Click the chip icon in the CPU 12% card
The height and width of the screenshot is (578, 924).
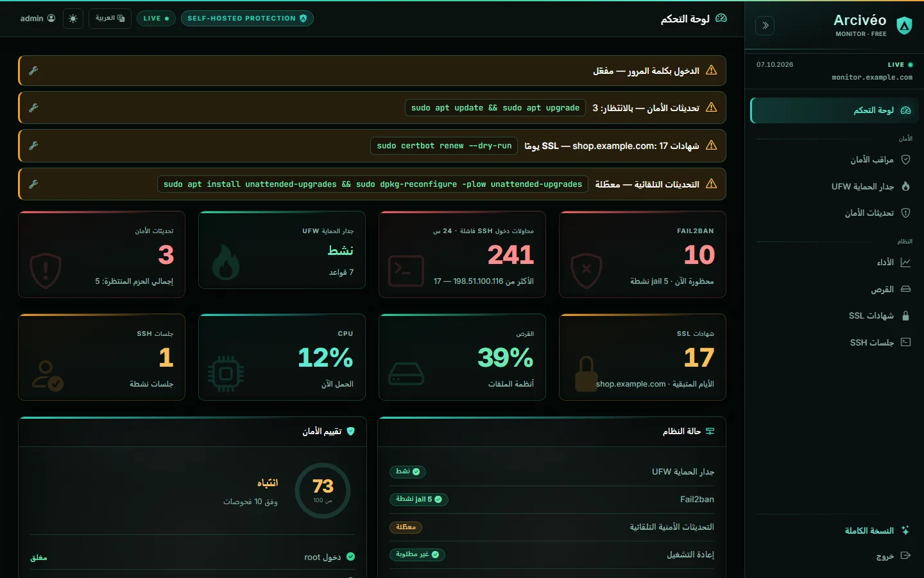point(226,374)
